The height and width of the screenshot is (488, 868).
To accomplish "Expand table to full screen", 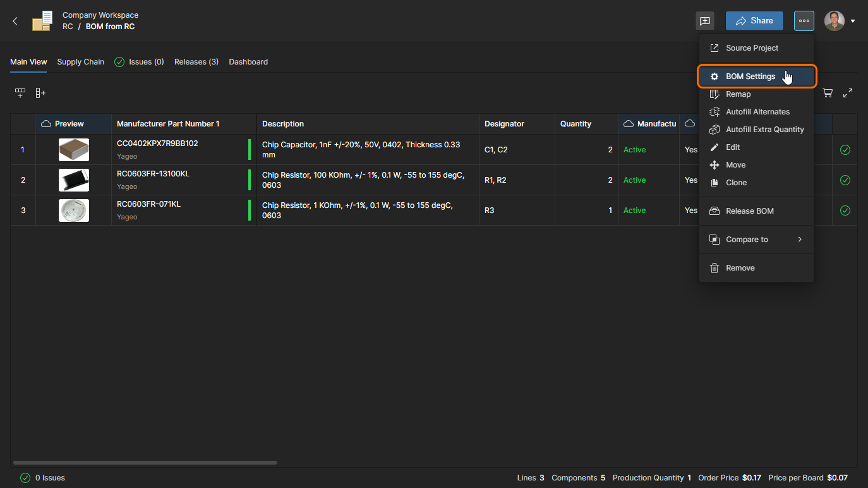I will coord(848,93).
